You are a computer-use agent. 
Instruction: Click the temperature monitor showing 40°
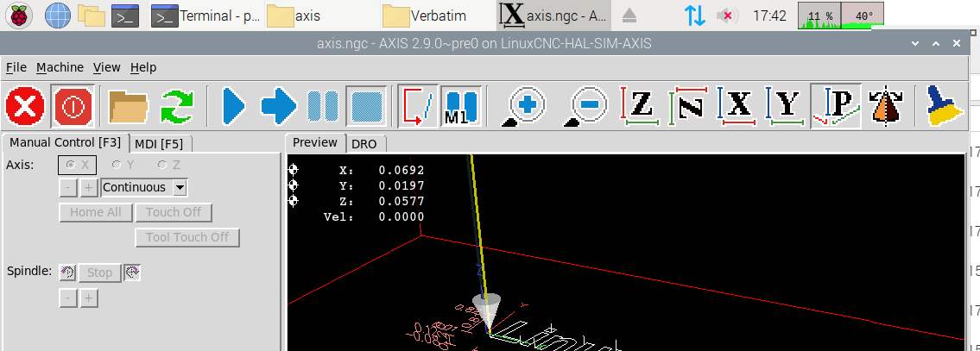tap(863, 16)
